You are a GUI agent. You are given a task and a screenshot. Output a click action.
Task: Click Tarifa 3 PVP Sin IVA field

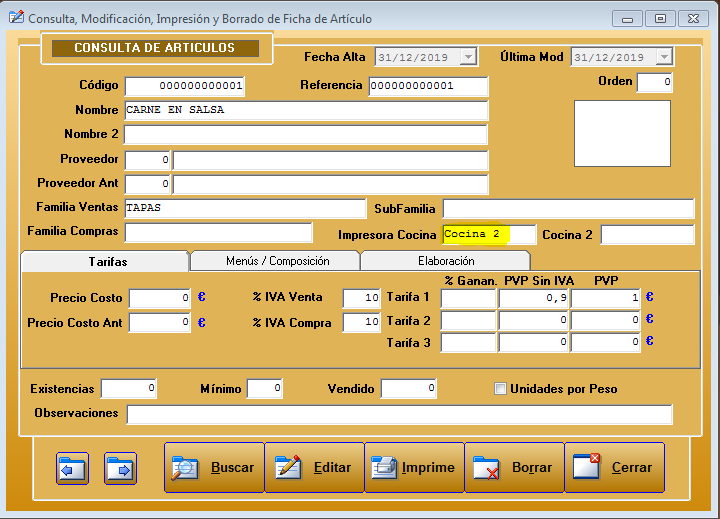coord(534,343)
